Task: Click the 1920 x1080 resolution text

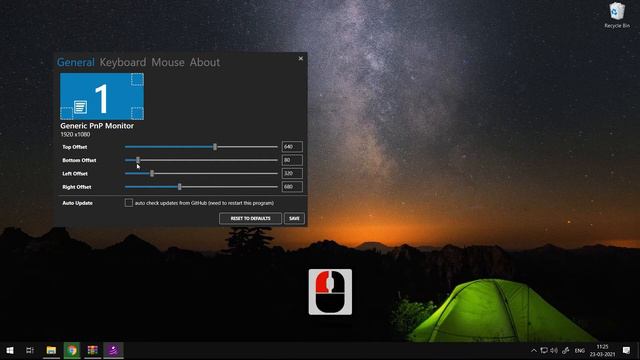Action: pos(75,134)
